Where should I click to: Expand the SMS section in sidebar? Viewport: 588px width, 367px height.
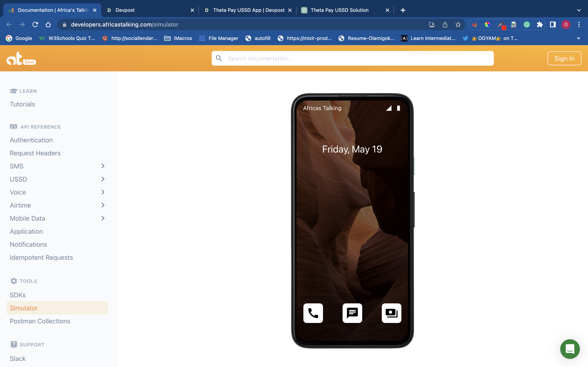tap(103, 166)
